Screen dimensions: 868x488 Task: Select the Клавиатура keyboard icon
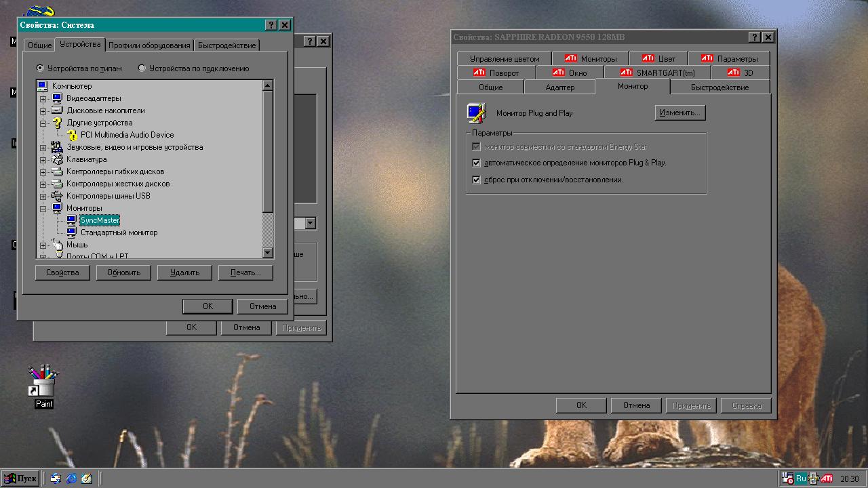coord(57,159)
